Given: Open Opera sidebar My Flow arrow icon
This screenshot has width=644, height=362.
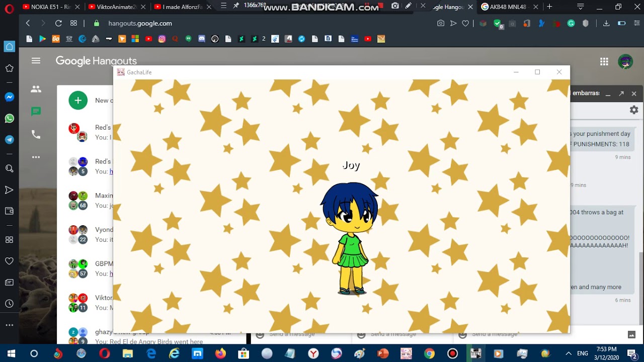Looking at the screenshot, I should (x=9, y=190).
